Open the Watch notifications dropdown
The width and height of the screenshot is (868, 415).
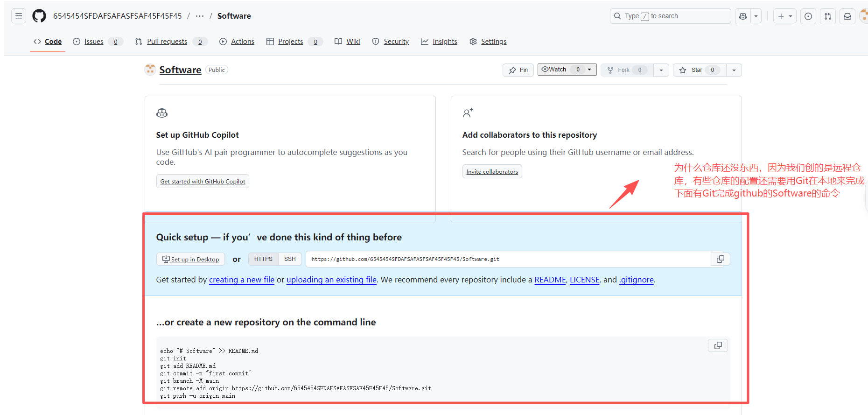tap(567, 70)
